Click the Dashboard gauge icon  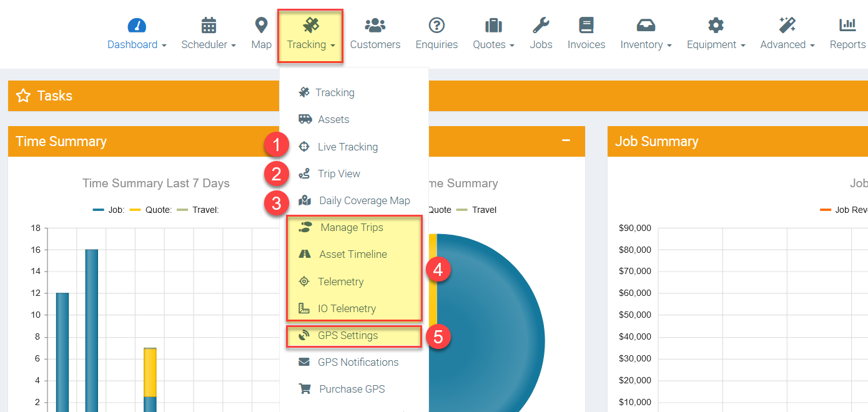(x=137, y=26)
